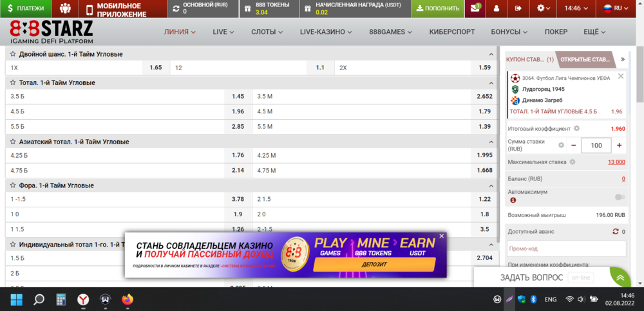Open Мобильное приложение page

click(x=123, y=9)
